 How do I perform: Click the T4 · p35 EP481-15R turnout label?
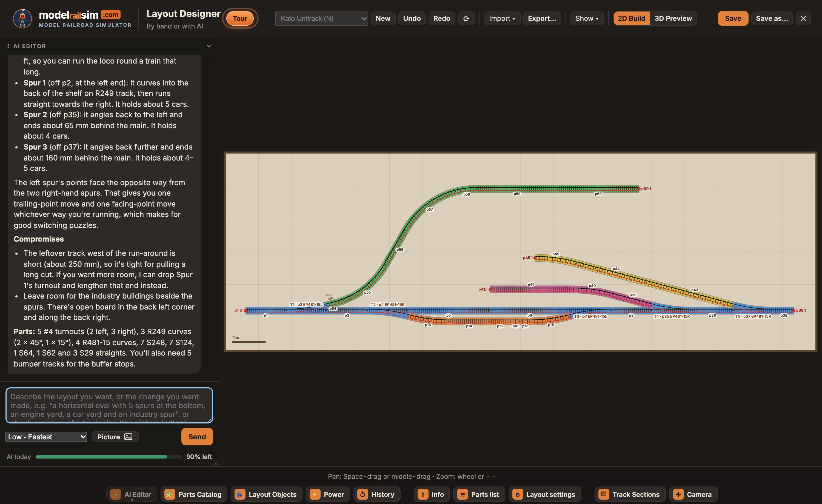(x=672, y=316)
